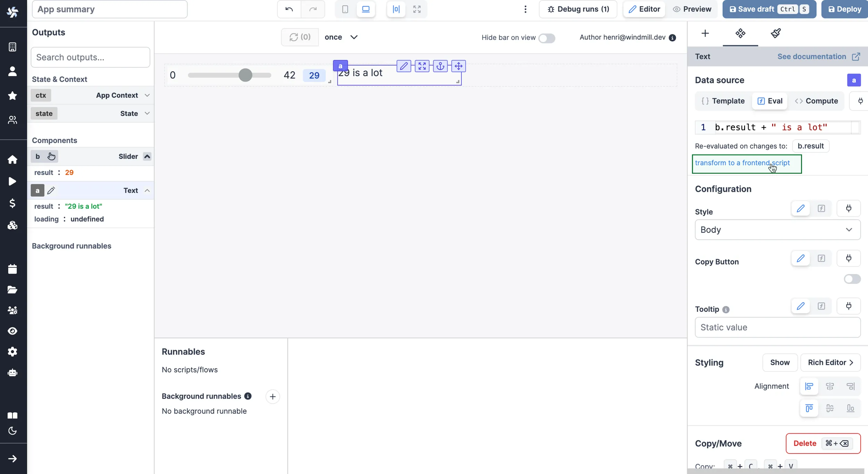Screen dimensions: 868x474
Task: Expand the App Context ctx section
Action: point(147,95)
